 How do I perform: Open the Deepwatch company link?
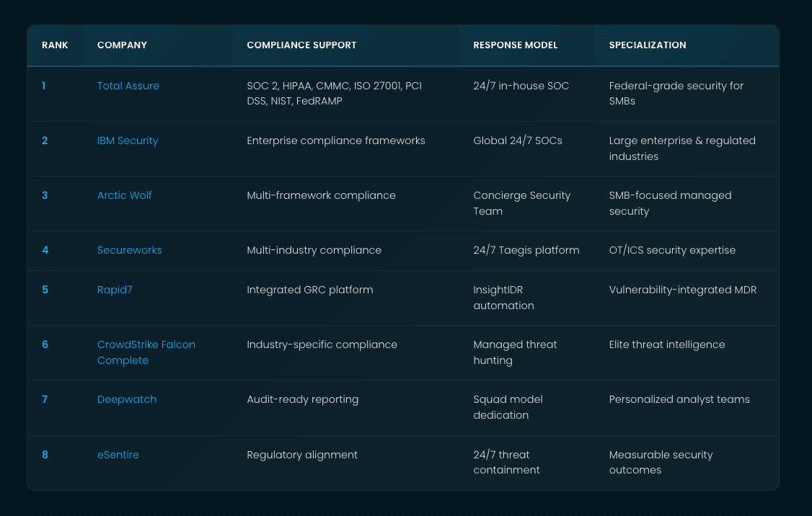click(127, 399)
